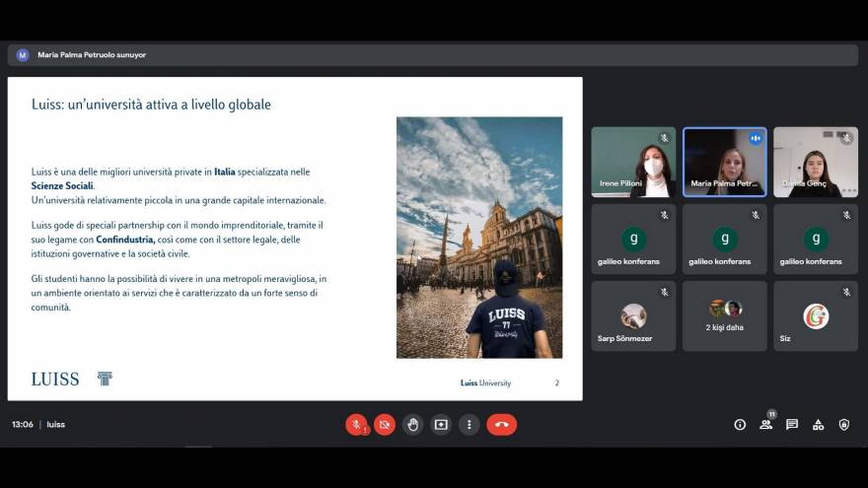Open the chat messages panel
This screenshot has width=868, height=488.
[x=792, y=424]
